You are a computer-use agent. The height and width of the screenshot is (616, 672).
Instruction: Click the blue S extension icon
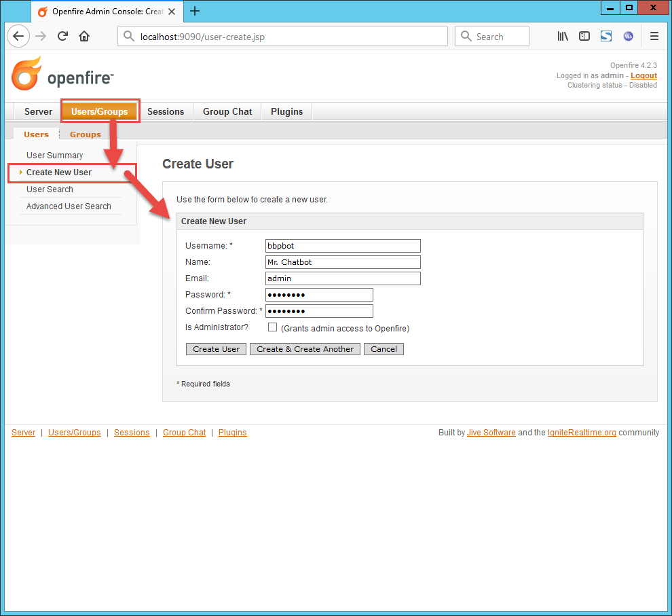(x=606, y=37)
